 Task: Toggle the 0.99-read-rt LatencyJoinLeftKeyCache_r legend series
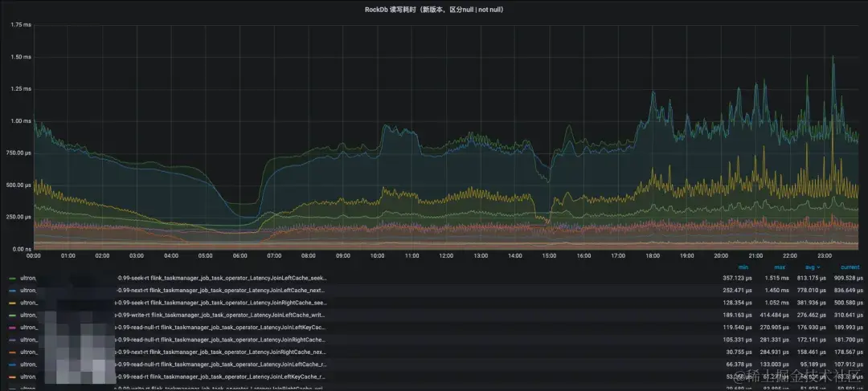[174, 377]
